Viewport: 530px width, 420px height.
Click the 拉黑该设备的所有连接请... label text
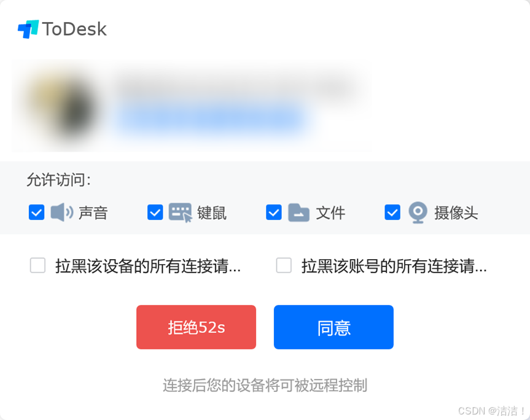[148, 266]
